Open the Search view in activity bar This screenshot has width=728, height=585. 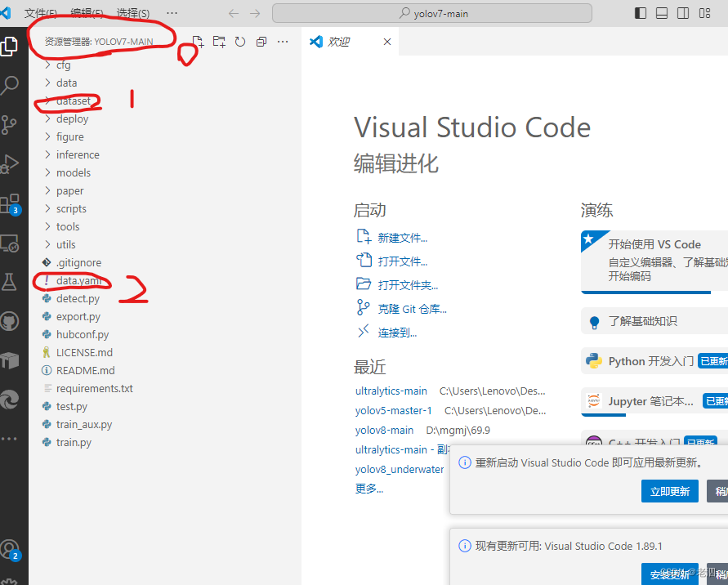pos(9,86)
